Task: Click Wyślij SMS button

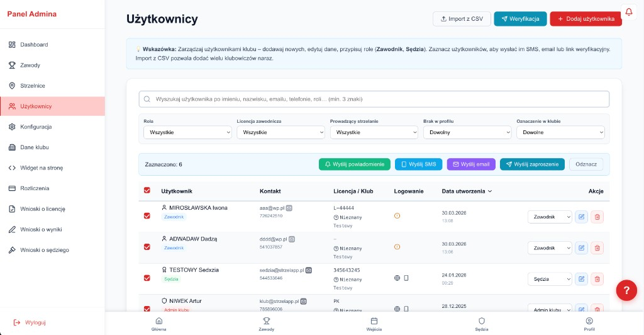Action: 418,164
